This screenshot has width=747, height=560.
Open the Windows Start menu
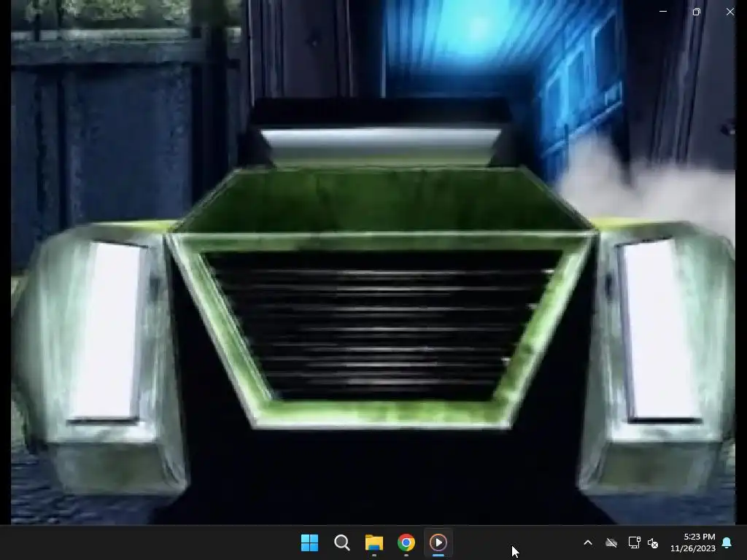click(x=309, y=542)
